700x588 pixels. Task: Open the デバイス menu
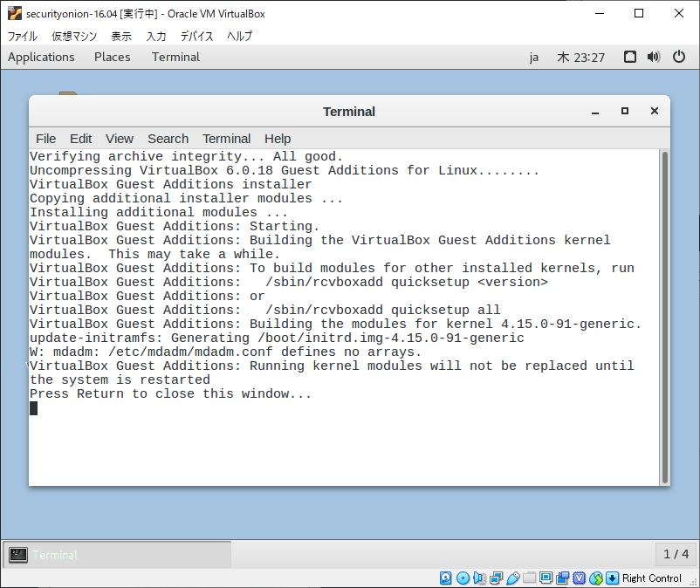(196, 36)
